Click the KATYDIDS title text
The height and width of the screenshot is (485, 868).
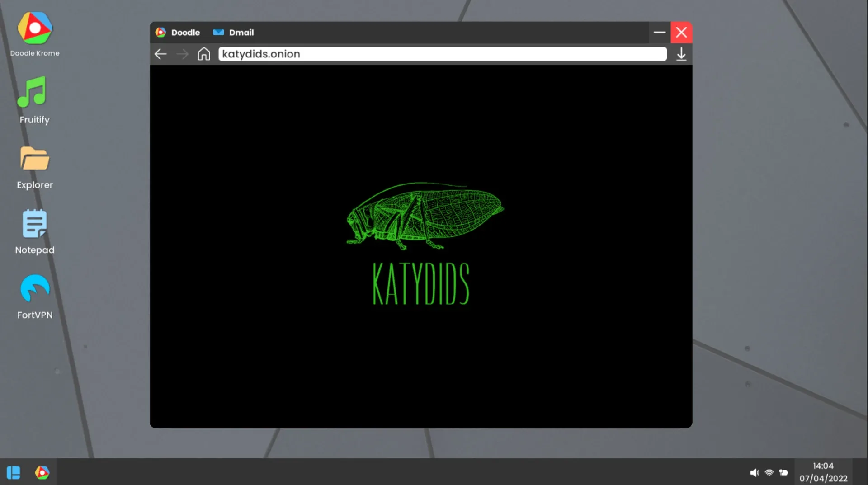click(x=421, y=284)
